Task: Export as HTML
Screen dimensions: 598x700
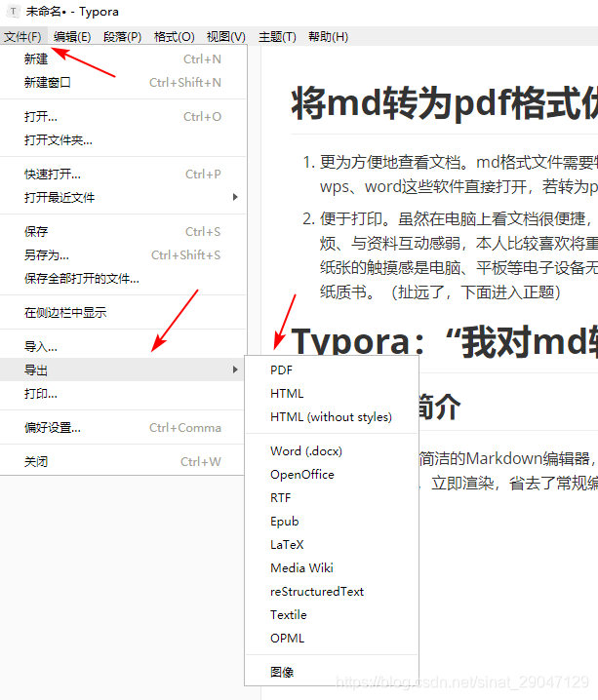Action: point(332,393)
